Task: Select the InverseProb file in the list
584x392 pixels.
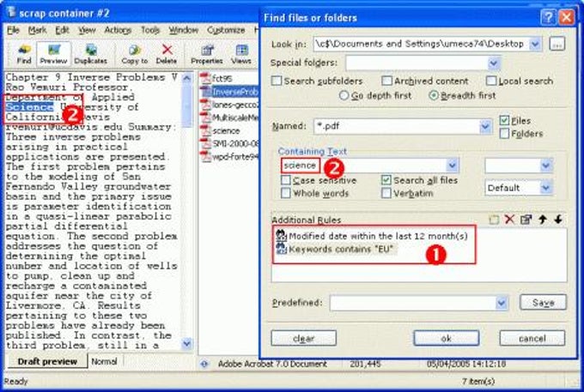Action: click(x=229, y=92)
